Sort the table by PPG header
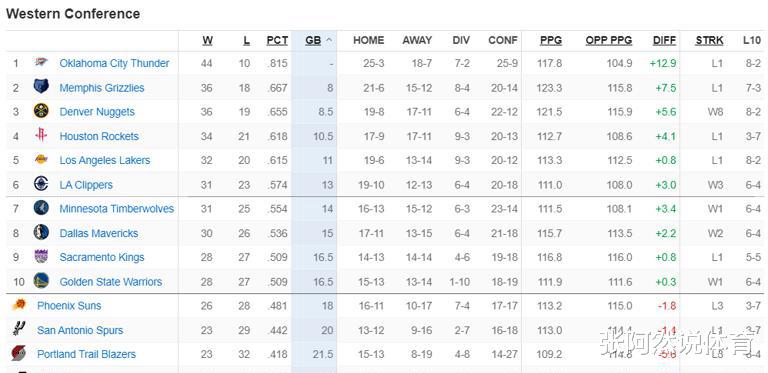The width and height of the screenshot is (768, 373). [x=551, y=41]
